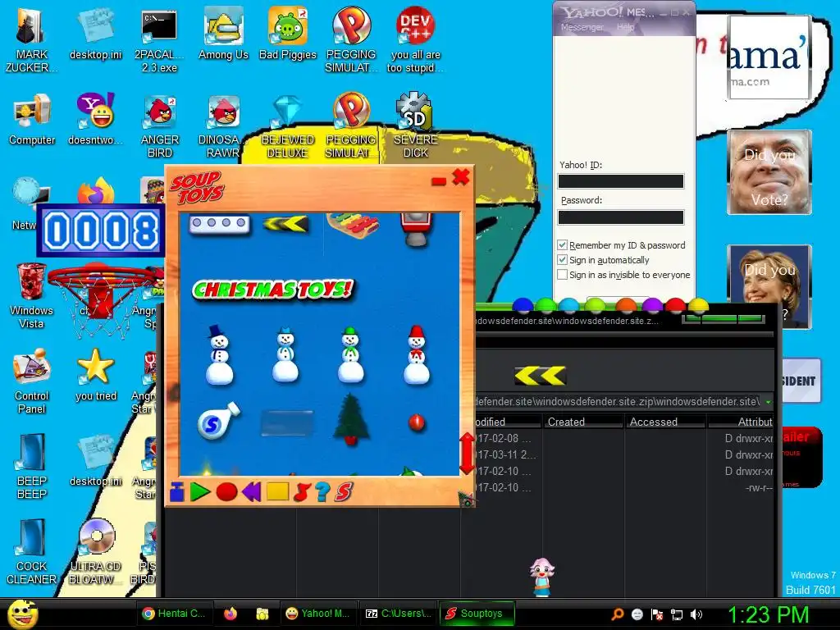This screenshot has height=630, width=840.
Task: Click the orange magnifier icon in system tray
Action: click(x=617, y=614)
